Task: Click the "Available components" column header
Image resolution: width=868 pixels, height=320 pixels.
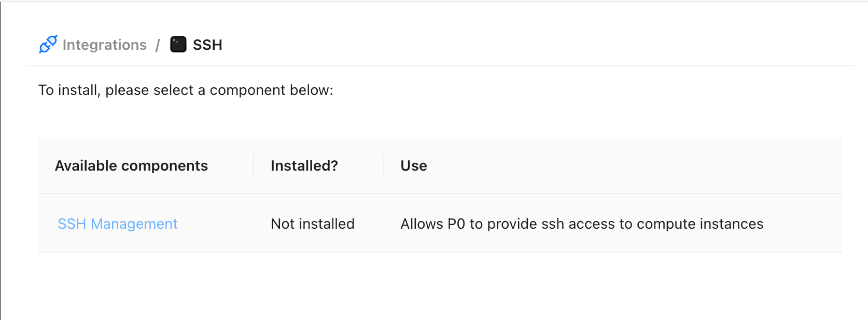Action: click(x=131, y=166)
